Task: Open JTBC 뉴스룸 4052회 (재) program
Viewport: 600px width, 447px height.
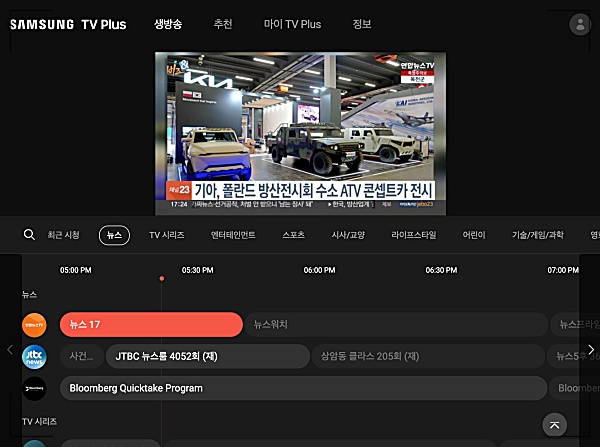Action: pyautogui.click(x=208, y=356)
